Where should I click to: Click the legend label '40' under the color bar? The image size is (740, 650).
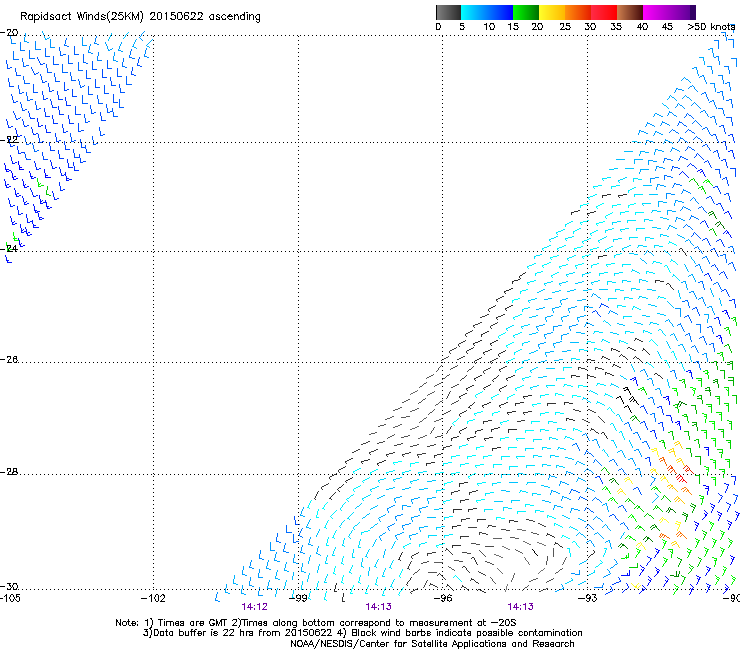[x=642, y=27]
